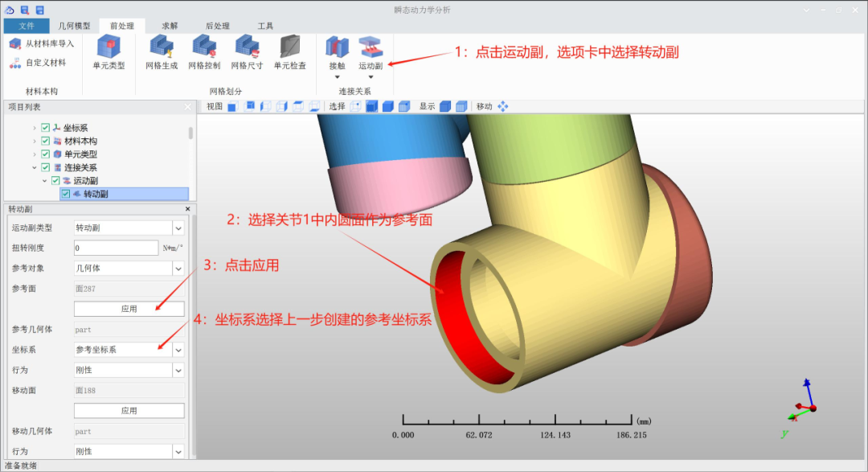Expand the 坐标系 tree node
The height and width of the screenshot is (472, 868).
click(35, 128)
